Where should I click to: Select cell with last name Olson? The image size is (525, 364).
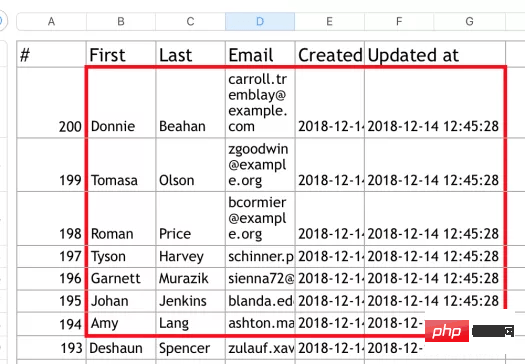[191, 164]
